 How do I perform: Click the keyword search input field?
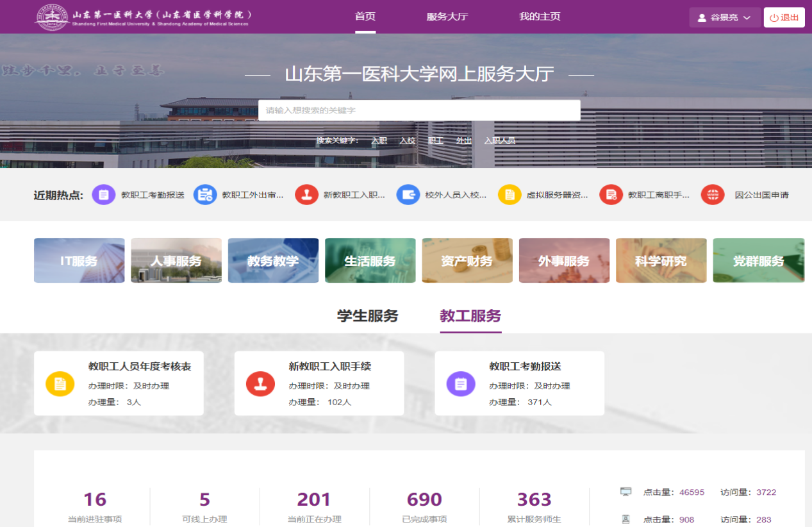(x=419, y=110)
